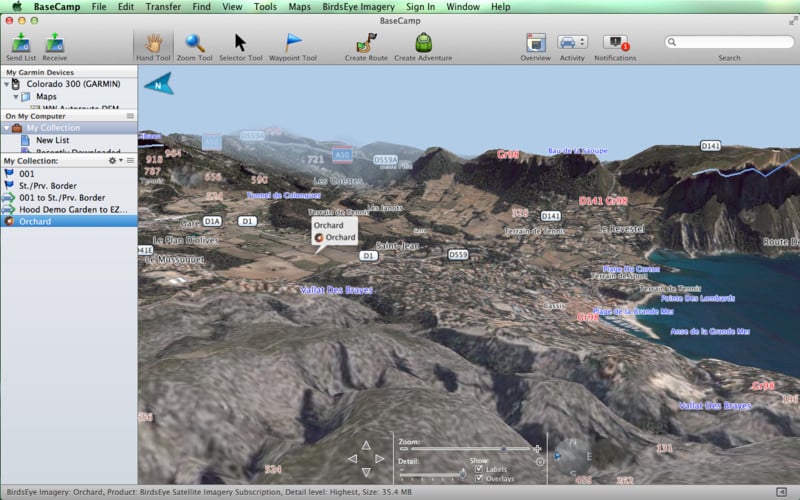The image size is (800, 500).
Task: Click the north arrow compass indicator
Action: [x=159, y=84]
